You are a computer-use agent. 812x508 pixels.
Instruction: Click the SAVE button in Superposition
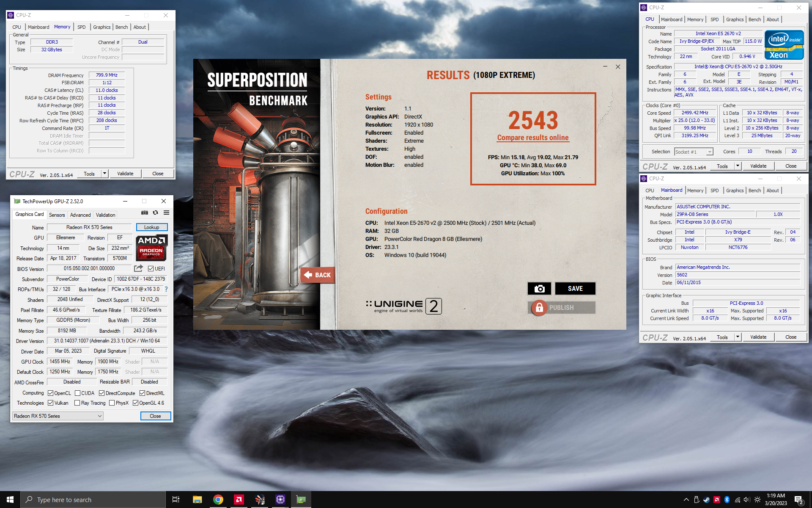coord(575,289)
